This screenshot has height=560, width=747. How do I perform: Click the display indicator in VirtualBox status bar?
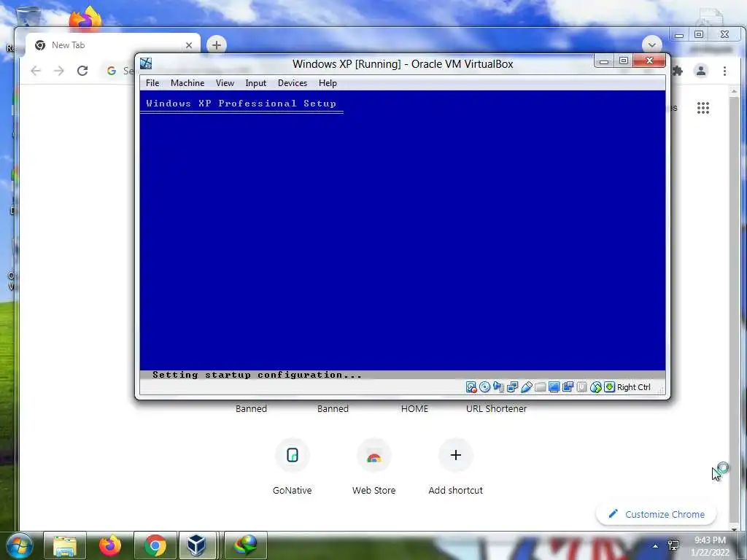coord(554,387)
